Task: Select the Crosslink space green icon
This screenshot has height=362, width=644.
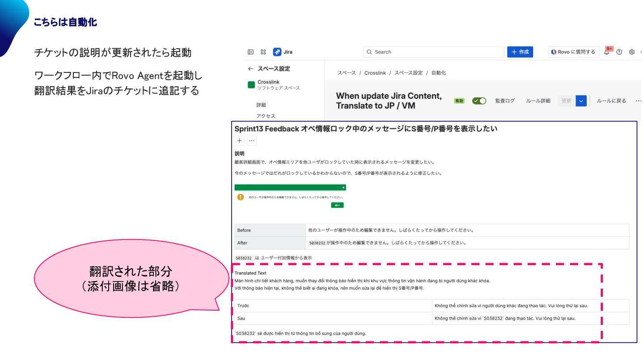Action: [251, 84]
